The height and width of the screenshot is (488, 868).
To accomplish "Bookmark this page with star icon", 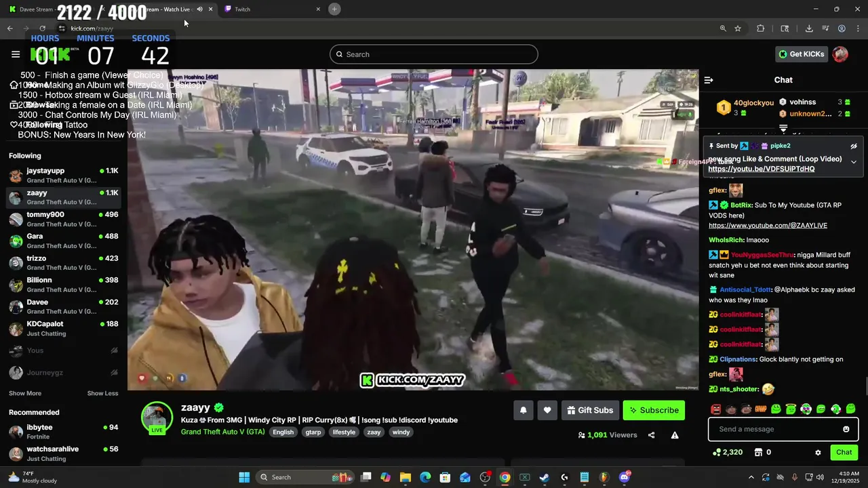I will (738, 28).
